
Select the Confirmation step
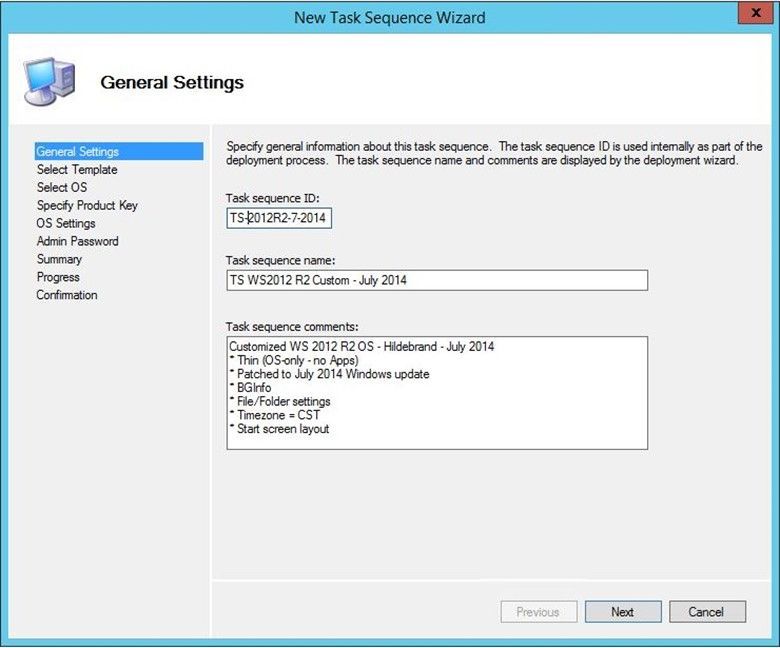(x=67, y=294)
